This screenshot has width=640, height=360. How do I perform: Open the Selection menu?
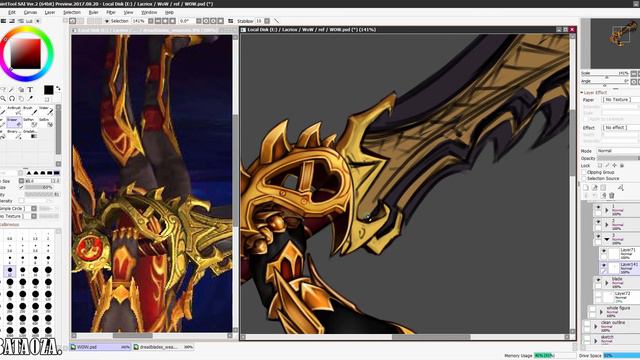pyautogui.click(x=72, y=12)
